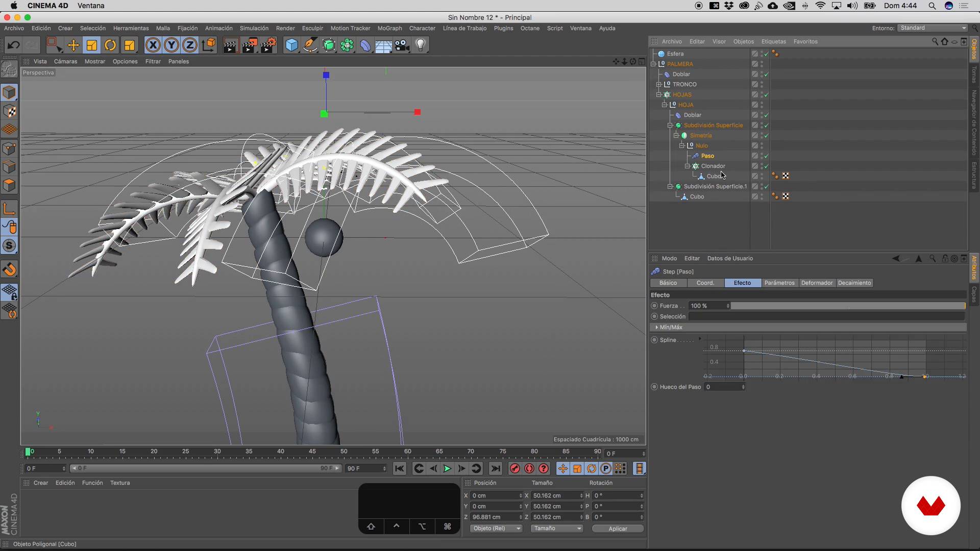Play the animation forwards

(x=447, y=468)
